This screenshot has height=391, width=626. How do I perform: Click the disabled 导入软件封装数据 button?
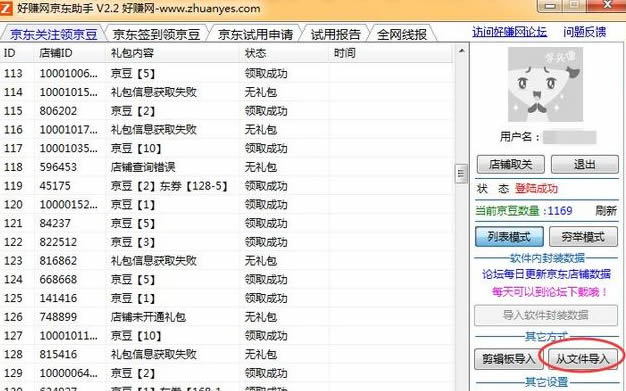click(x=546, y=315)
